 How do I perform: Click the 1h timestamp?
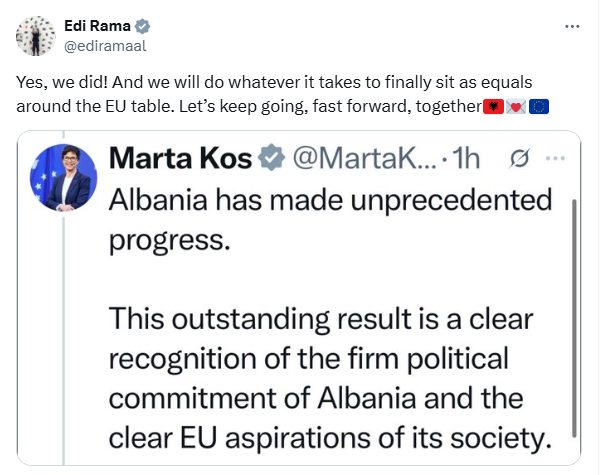[468, 157]
